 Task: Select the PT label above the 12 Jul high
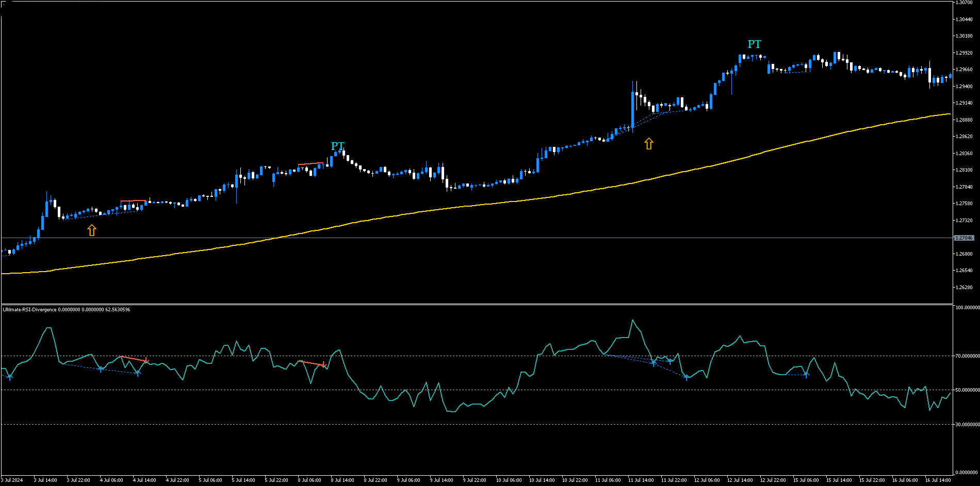coord(754,44)
